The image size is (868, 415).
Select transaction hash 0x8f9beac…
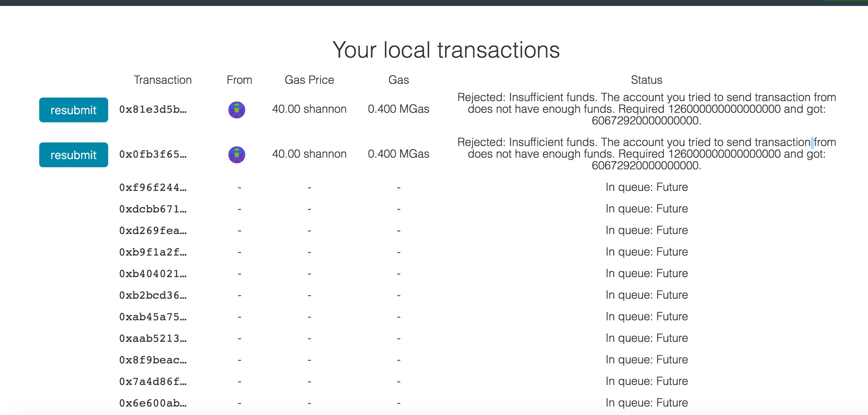click(x=153, y=360)
